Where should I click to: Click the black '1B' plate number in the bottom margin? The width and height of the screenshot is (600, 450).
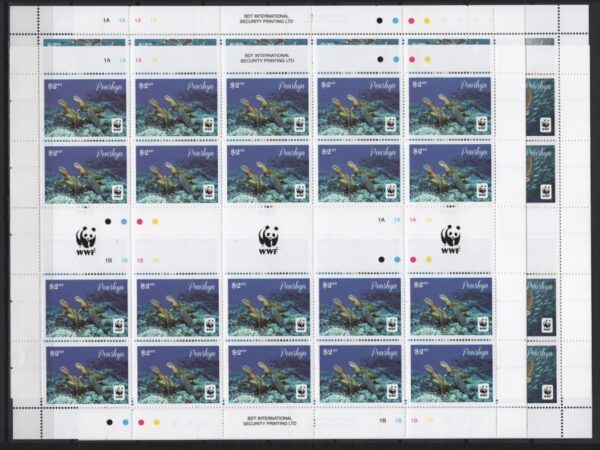tap(383, 420)
